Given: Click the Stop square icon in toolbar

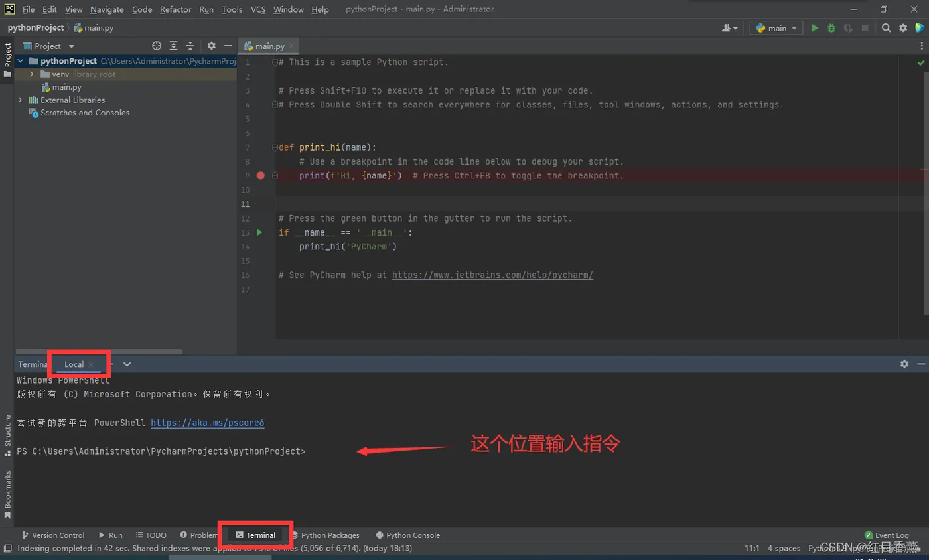Looking at the screenshot, I should (865, 28).
